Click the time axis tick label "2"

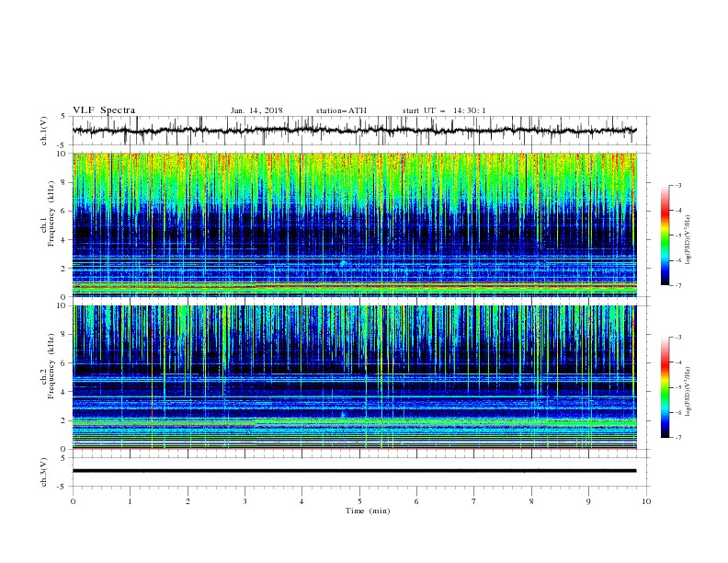tap(188, 501)
